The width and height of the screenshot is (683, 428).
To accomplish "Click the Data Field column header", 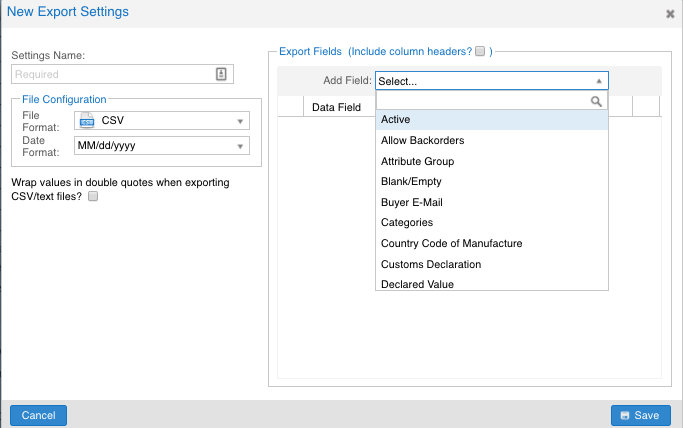I will [336, 107].
